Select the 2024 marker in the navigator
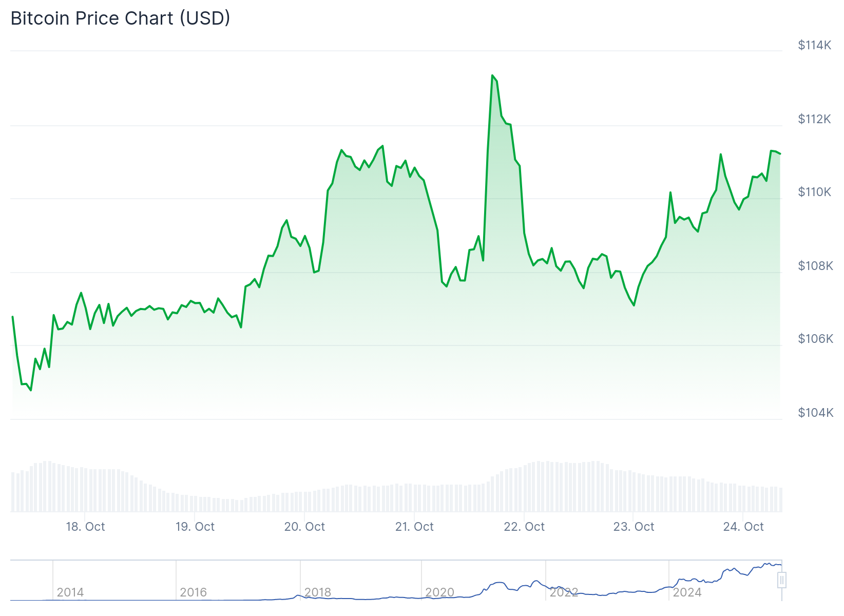The width and height of the screenshot is (844, 616). point(687,592)
